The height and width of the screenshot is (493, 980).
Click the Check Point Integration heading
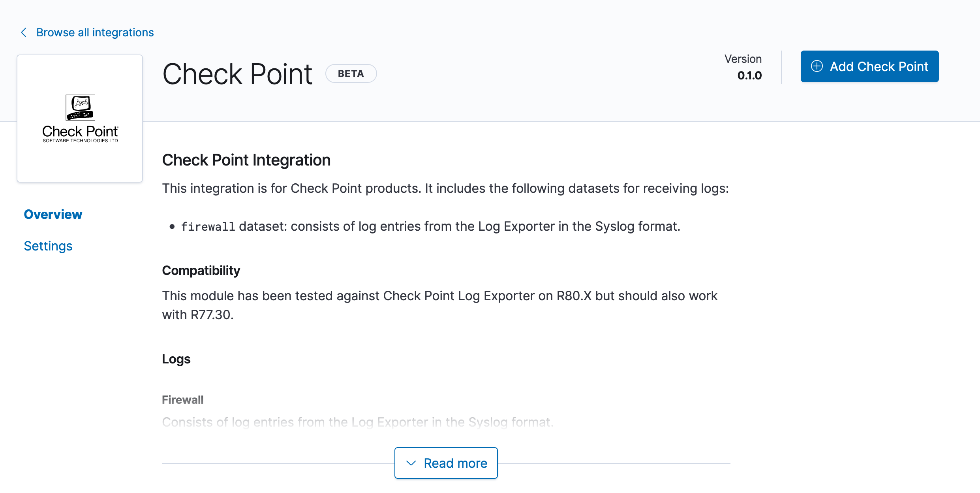tap(246, 160)
